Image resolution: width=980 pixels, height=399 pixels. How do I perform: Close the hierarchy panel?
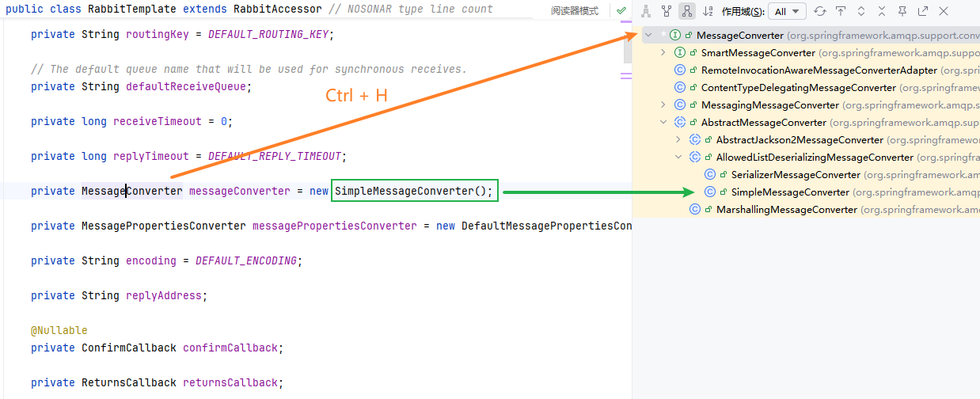pos(944,11)
